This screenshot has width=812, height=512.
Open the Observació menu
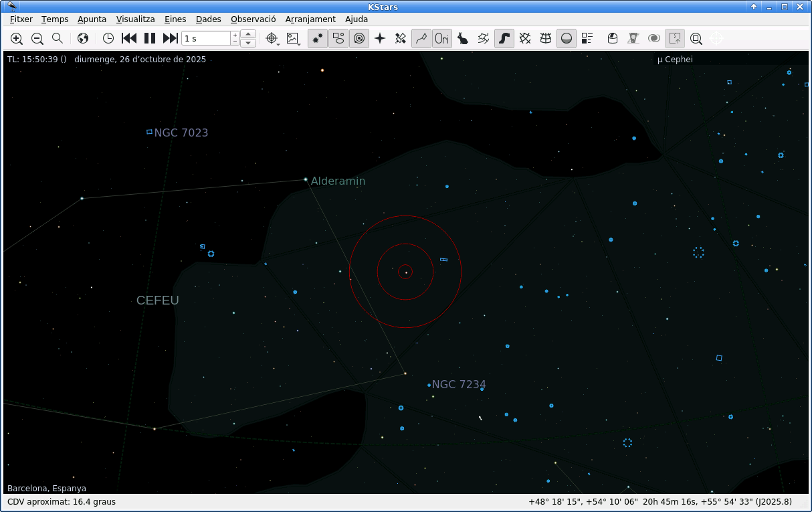pos(253,19)
